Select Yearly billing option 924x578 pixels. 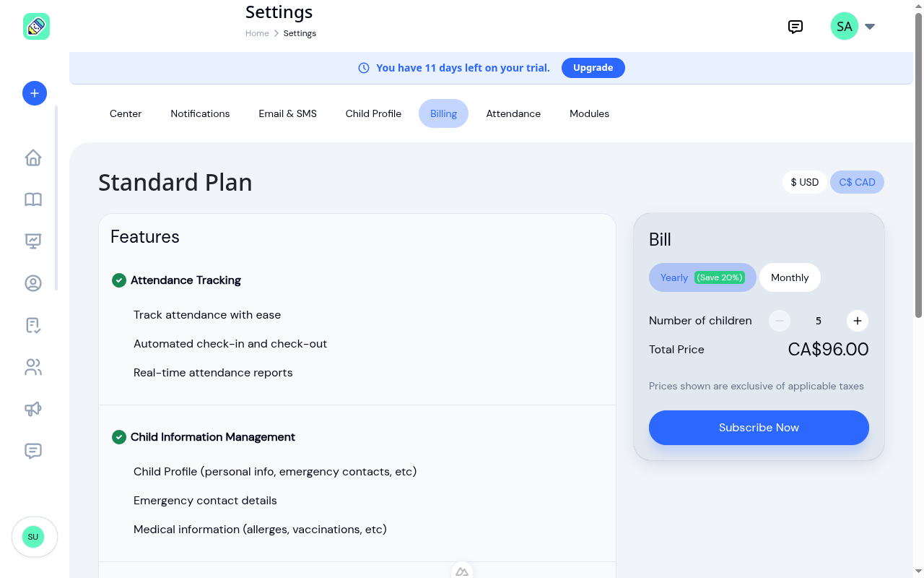702,277
